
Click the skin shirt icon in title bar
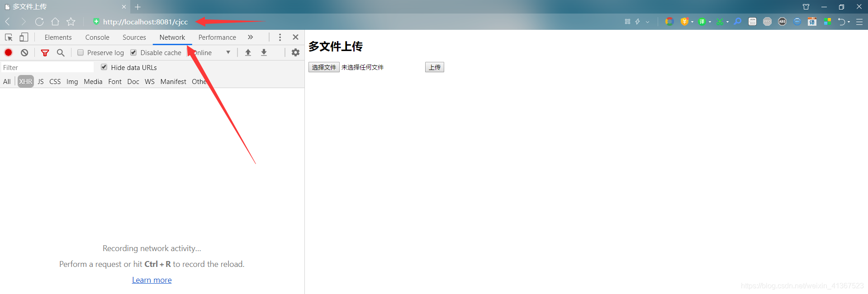pyautogui.click(x=806, y=7)
